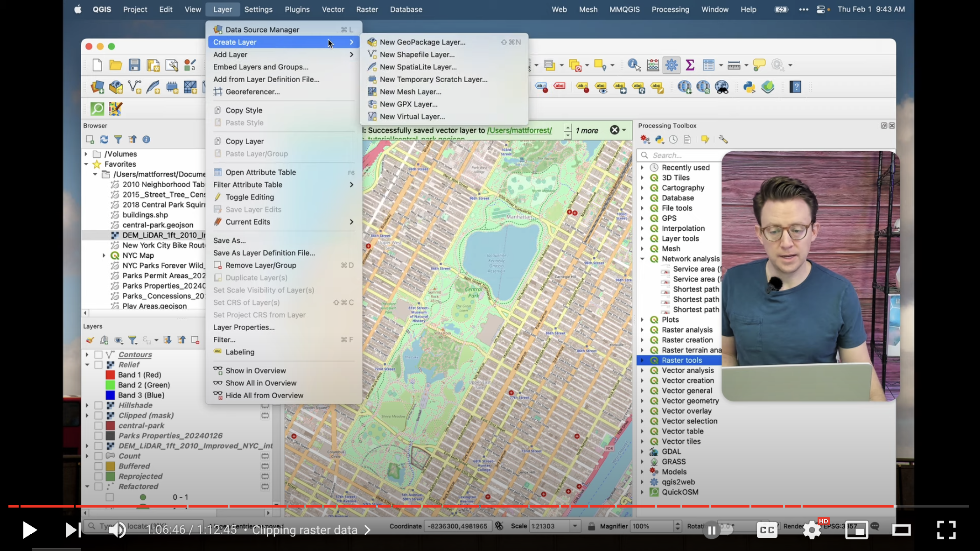980x551 pixels.
Task: Click the New Shapefile Layer toolbar icon
Action: tap(134, 87)
